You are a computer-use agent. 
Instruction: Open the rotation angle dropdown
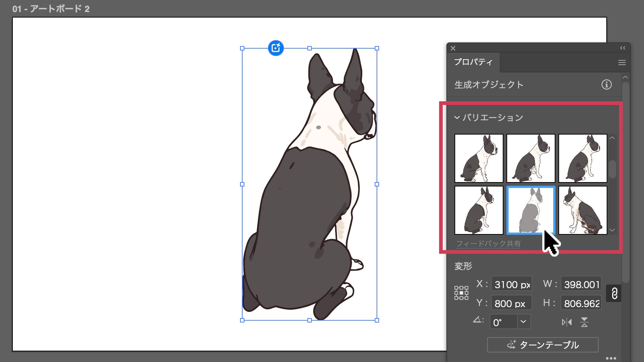coord(523,322)
